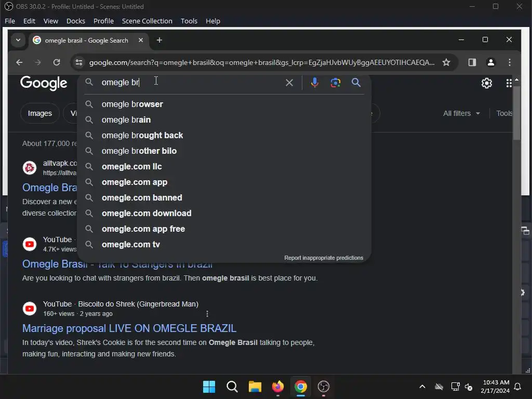532x399 pixels.
Task: Open the Docks menu
Action: pyautogui.click(x=76, y=21)
